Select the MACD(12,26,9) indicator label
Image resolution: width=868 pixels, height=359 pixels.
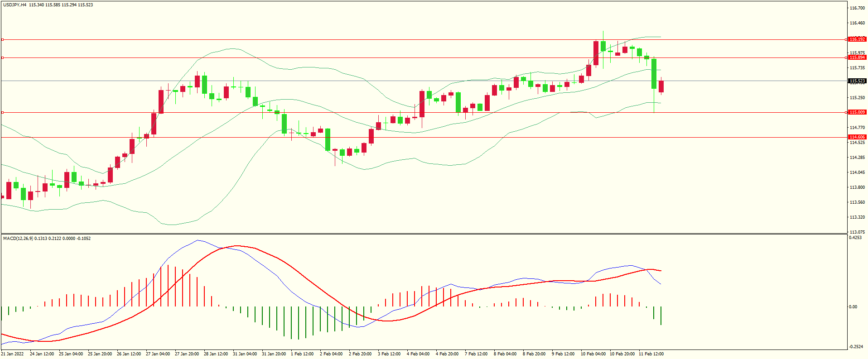tap(18, 239)
